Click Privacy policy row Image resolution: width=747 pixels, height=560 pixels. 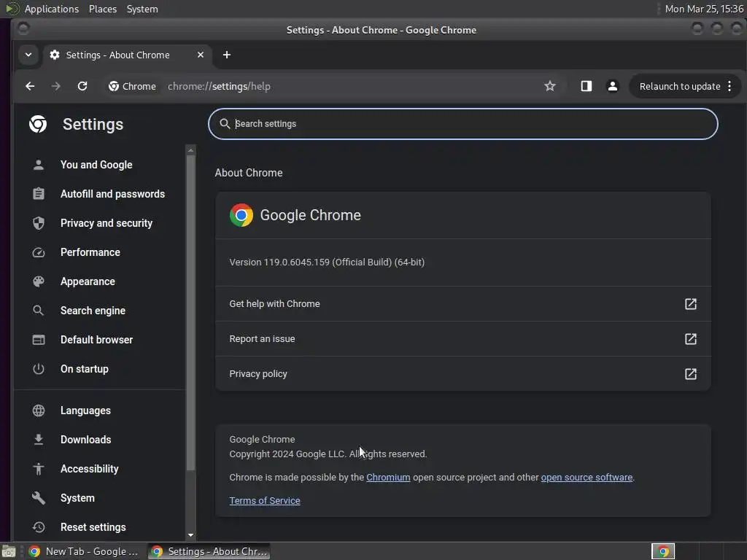coord(463,374)
